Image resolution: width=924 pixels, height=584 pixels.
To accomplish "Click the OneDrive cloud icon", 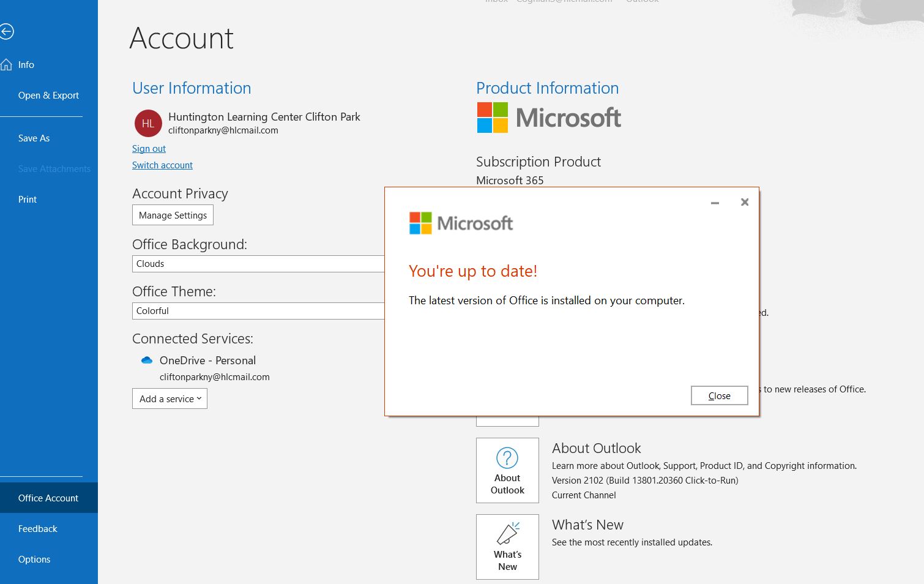I will (x=147, y=360).
